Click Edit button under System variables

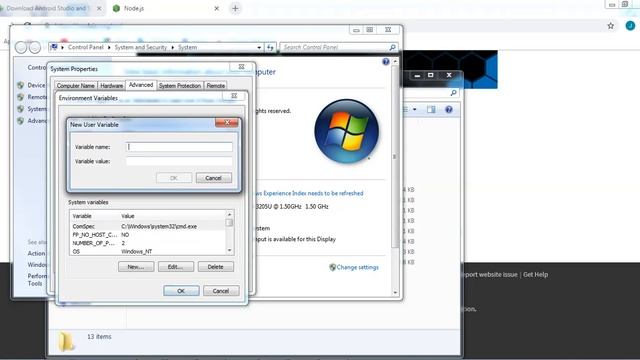(176, 267)
